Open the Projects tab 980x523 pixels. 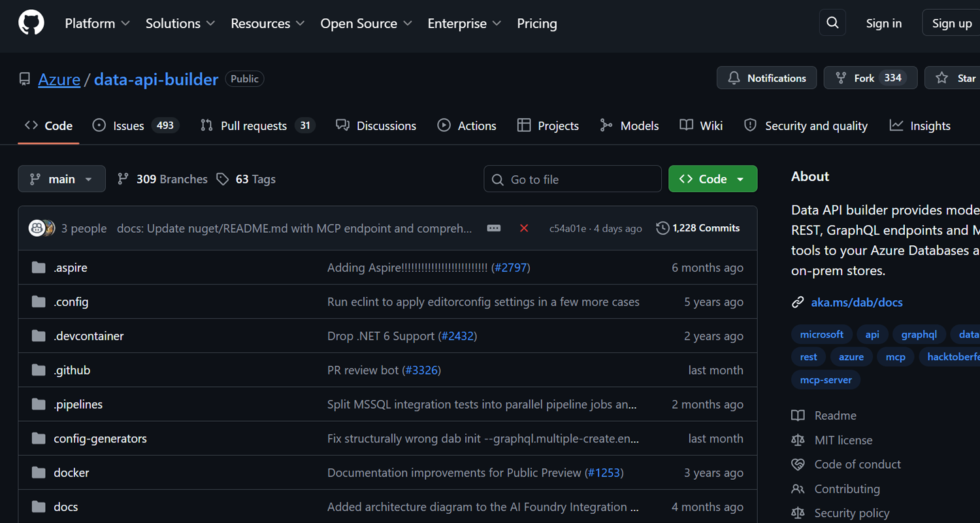[x=547, y=126]
